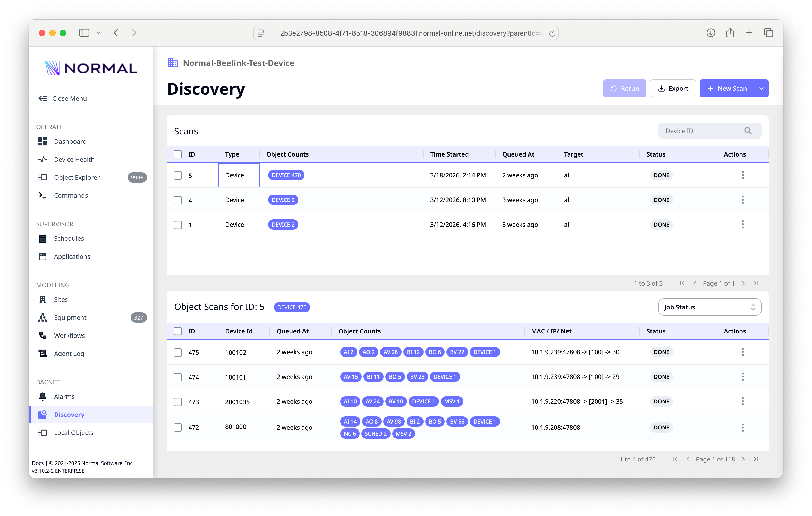The image size is (812, 516).
Task: Go to next page of object scans
Action: [743, 459]
